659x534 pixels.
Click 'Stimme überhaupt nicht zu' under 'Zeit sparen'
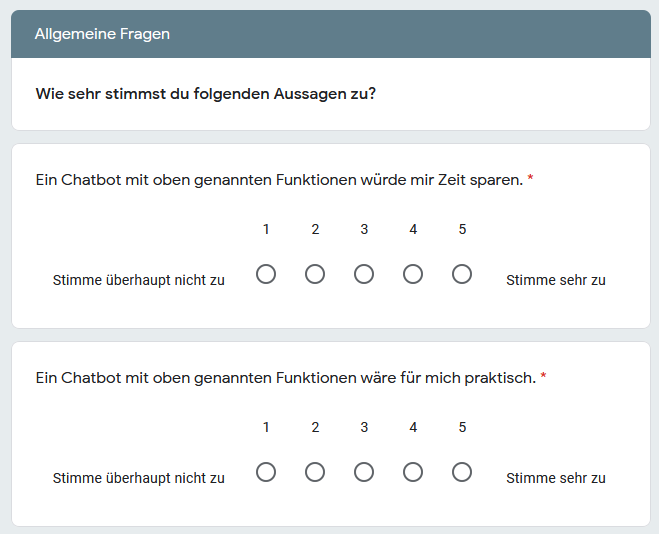click(x=138, y=280)
